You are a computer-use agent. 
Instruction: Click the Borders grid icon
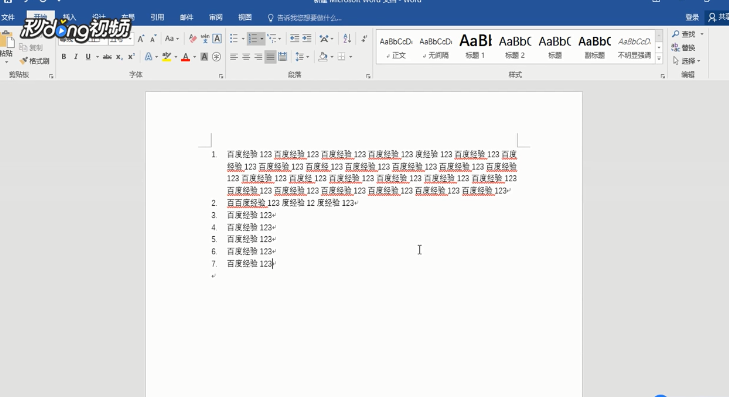pyautogui.click(x=342, y=57)
